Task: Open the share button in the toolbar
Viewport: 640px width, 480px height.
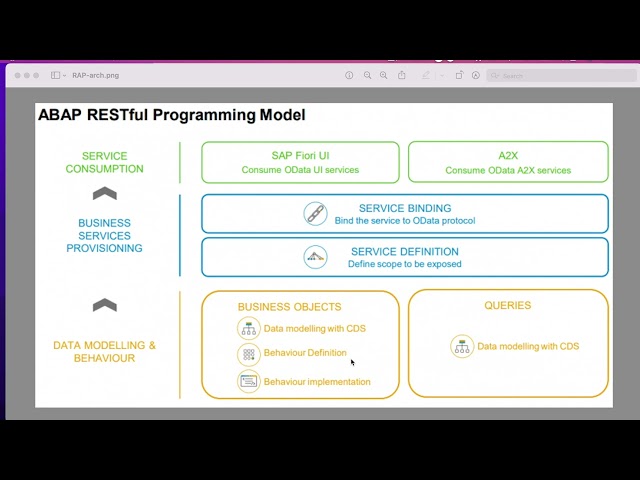Action: tap(402, 75)
